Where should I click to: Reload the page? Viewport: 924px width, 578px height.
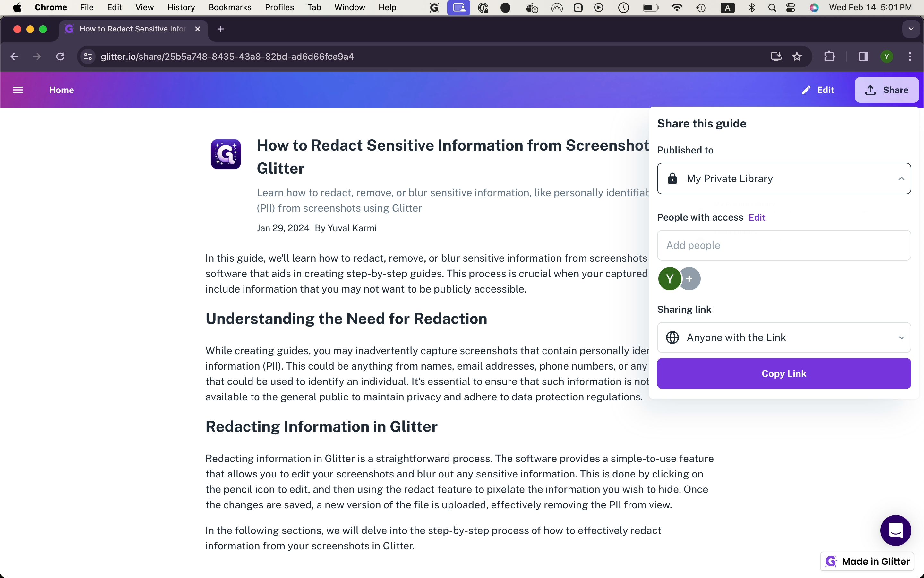(60, 57)
